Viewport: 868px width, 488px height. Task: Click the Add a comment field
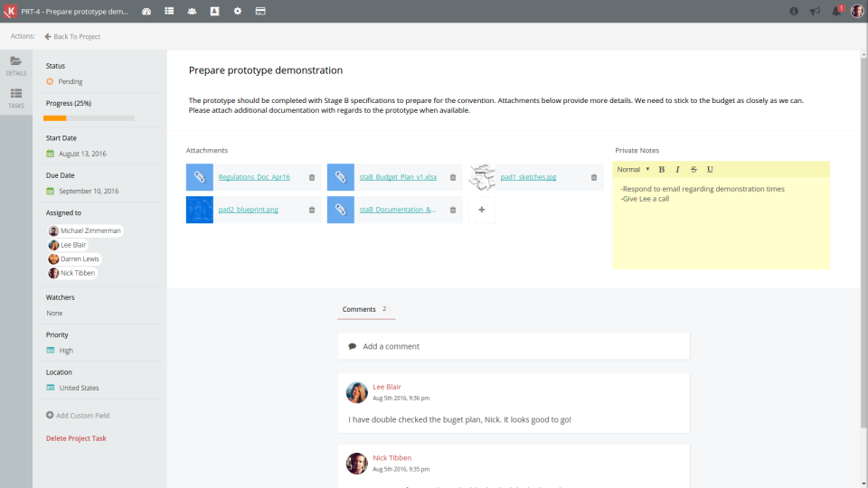click(x=514, y=346)
